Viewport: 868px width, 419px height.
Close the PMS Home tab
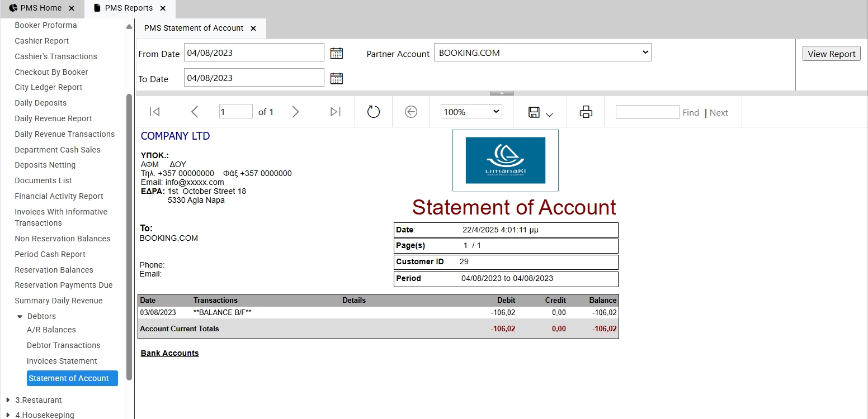[71, 8]
